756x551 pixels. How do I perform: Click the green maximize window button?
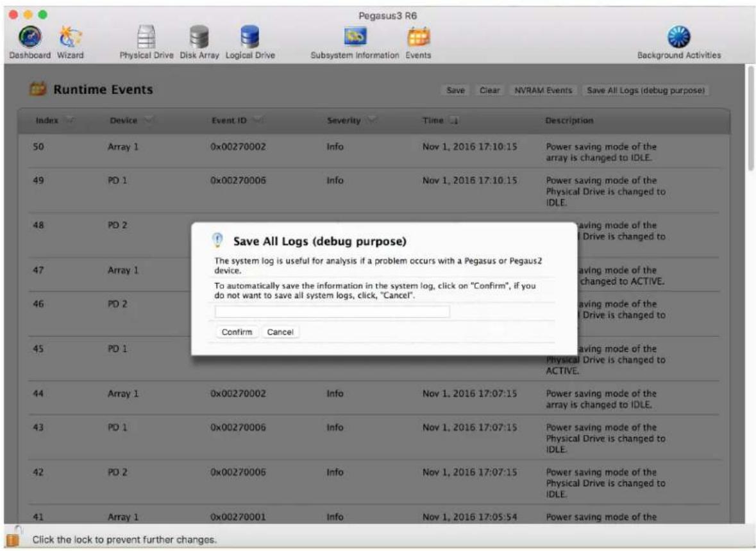[43, 15]
